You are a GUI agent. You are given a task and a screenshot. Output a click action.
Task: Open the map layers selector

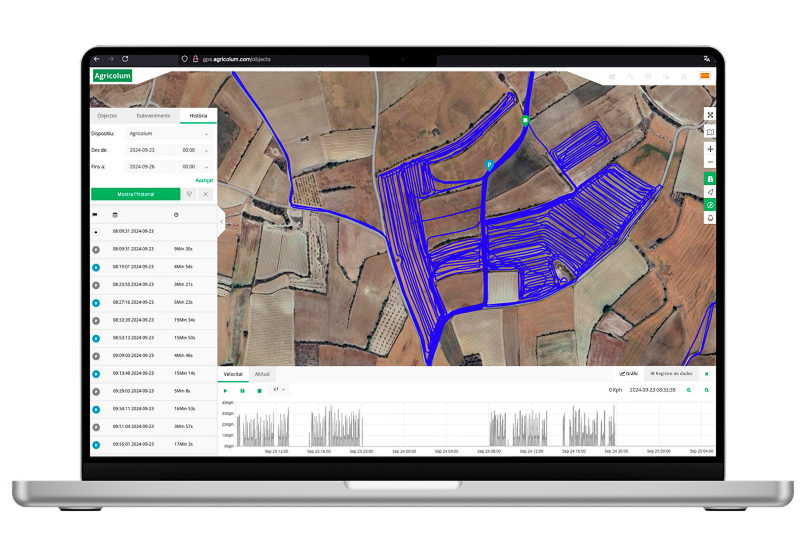click(709, 131)
